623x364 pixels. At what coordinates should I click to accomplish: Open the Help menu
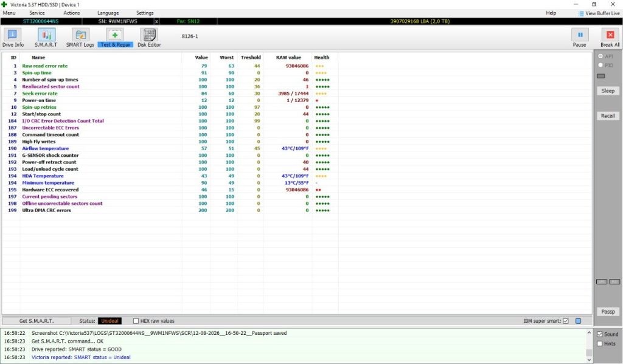point(551,13)
